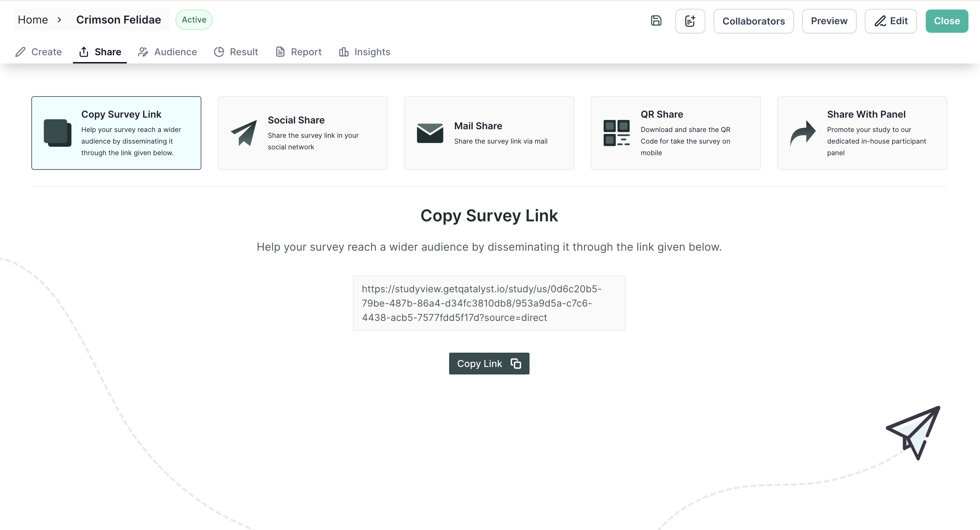Click the green Close button
The width and height of the screenshot is (980, 530).
tap(947, 21)
